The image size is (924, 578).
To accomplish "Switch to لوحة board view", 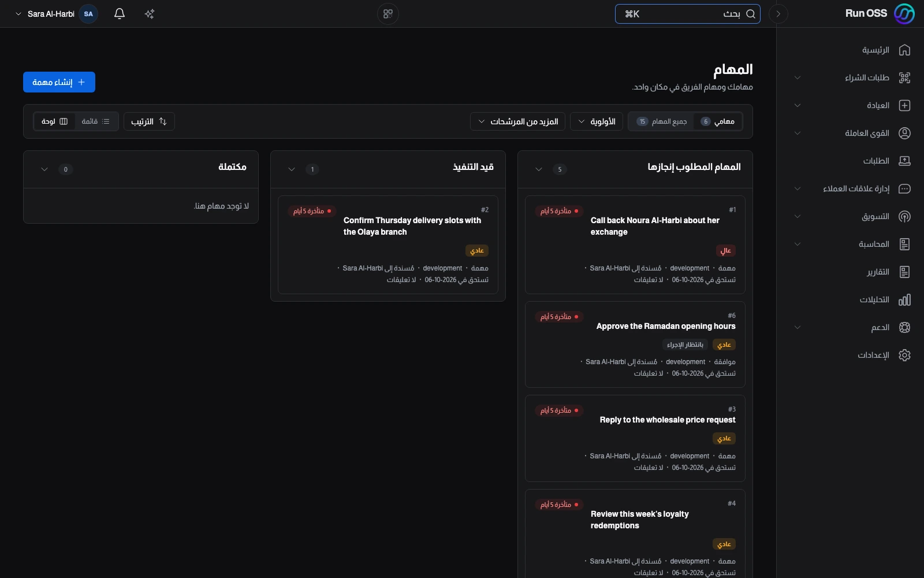I will click(55, 121).
